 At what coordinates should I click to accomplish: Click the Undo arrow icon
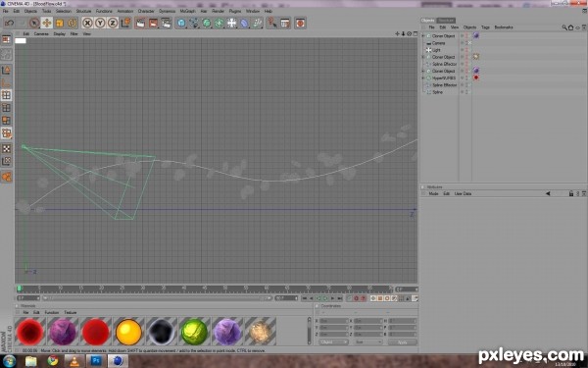tap(10, 23)
